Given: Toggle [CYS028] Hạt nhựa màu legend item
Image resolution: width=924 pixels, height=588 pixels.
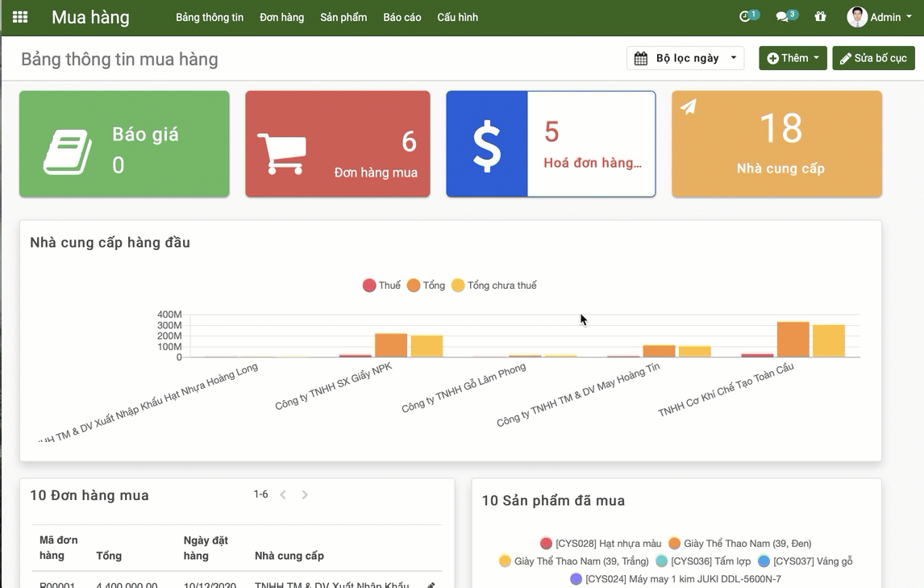Looking at the screenshot, I should pyautogui.click(x=601, y=543).
